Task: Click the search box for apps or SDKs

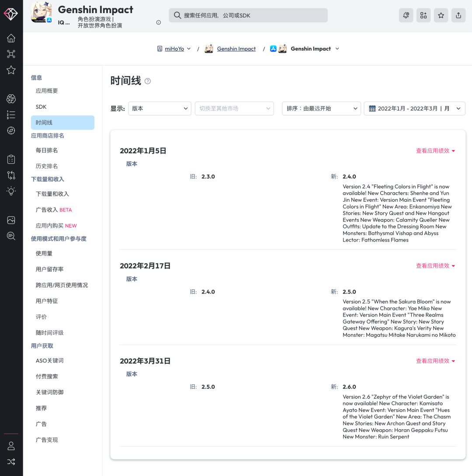Action: [248, 15]
